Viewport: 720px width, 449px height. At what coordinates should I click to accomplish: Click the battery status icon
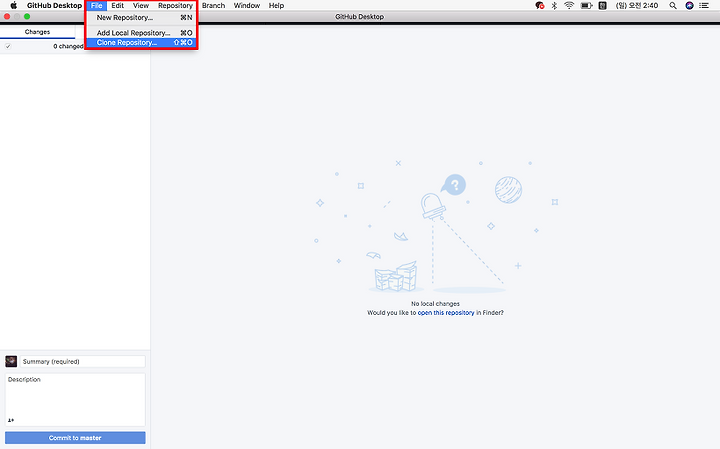(586, 6)
